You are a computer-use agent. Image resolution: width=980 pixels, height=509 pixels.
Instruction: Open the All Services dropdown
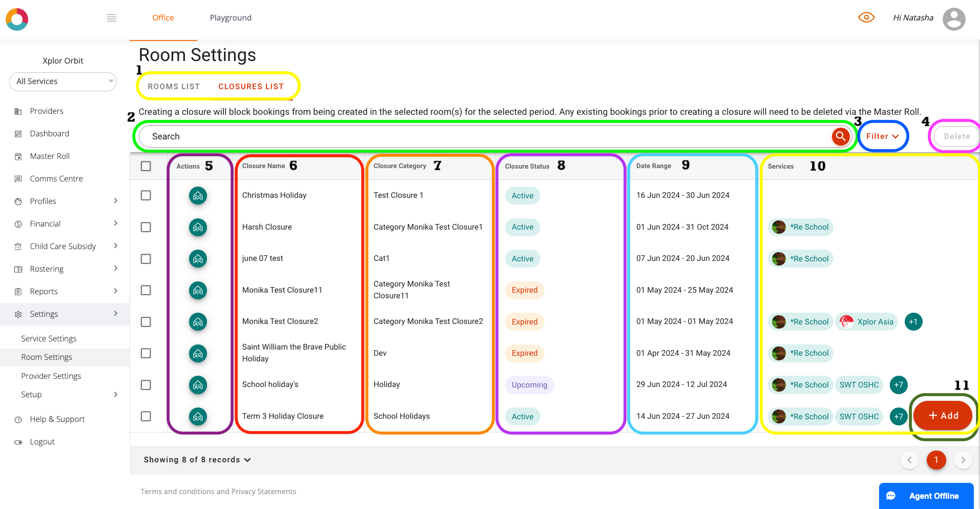tap(63, 82)
